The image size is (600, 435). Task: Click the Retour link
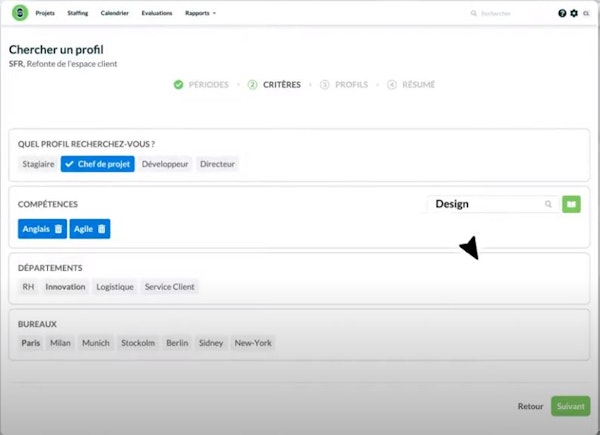(530, 407)
